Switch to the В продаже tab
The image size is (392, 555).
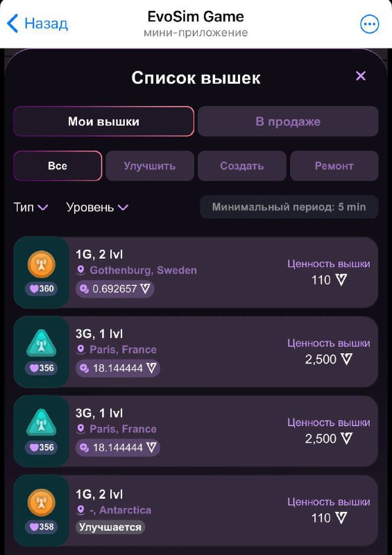point(288,121)
